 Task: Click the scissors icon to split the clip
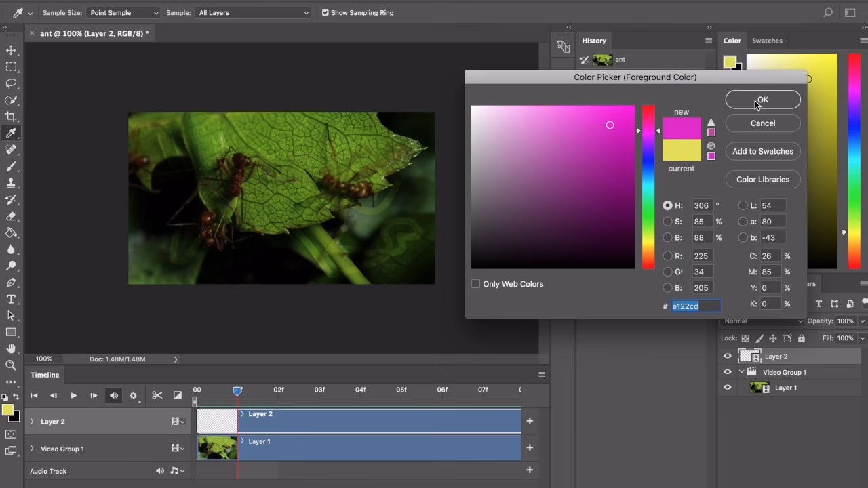157,394
